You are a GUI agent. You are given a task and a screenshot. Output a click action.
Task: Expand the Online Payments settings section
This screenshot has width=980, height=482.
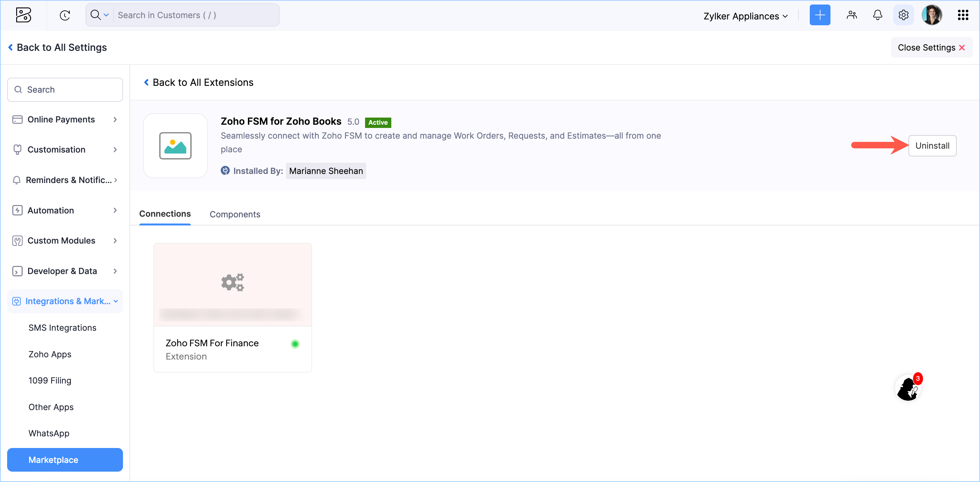(65, 120)
